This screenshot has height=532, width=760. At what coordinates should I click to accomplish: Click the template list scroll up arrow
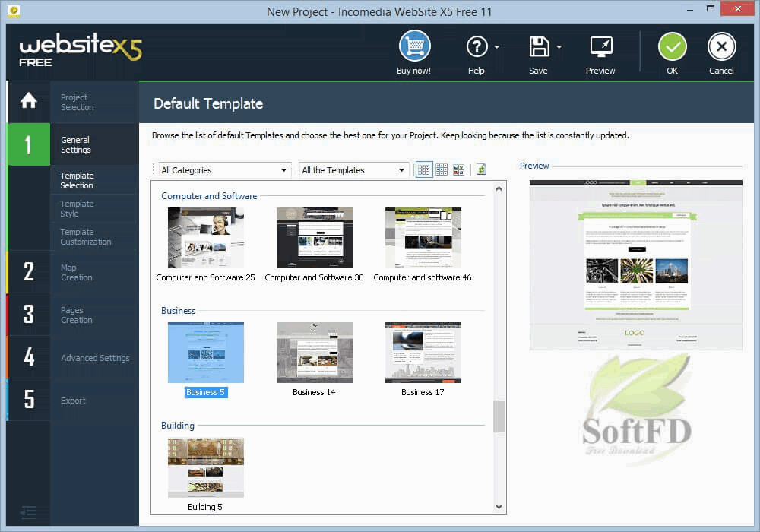point(499,188)
